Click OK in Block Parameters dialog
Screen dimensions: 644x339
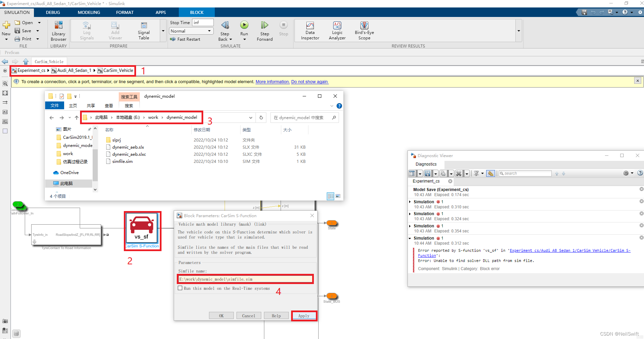click(221, 316)
